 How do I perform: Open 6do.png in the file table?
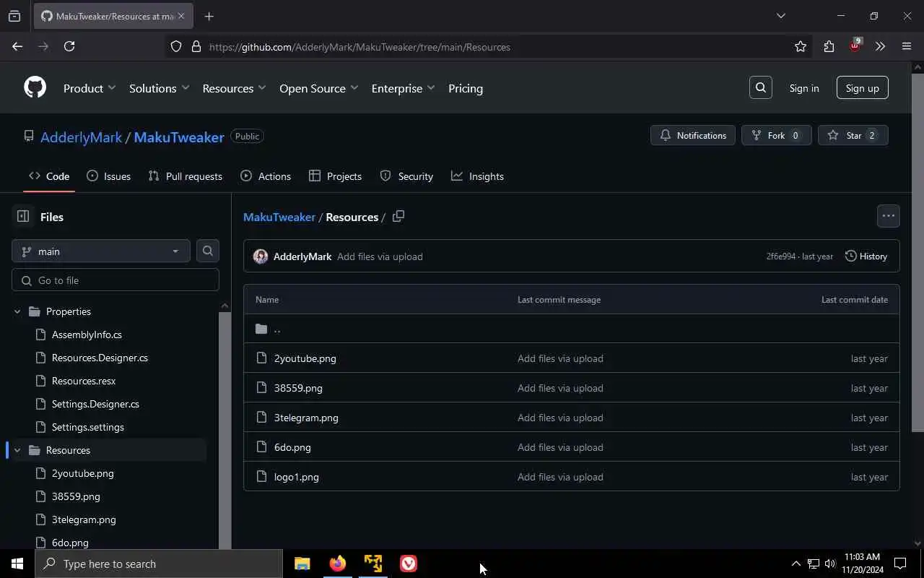pyautogui.click(x=292, y=447)
